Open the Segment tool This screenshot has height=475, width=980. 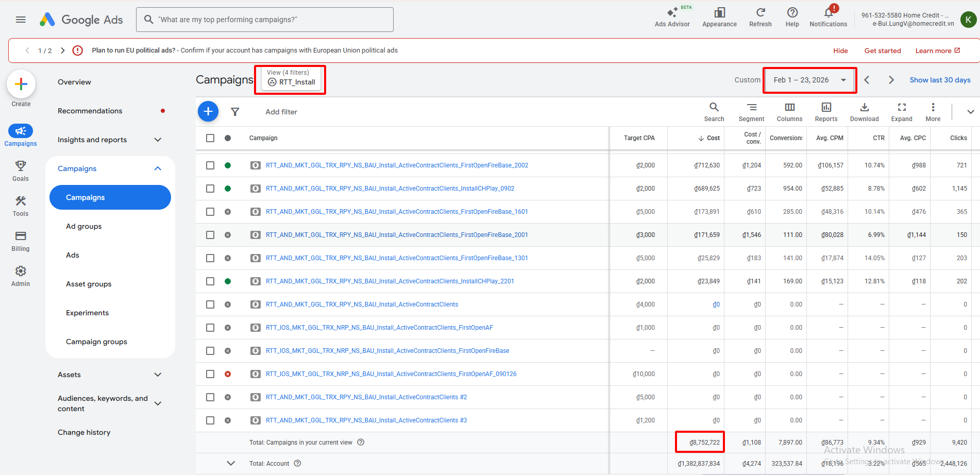pyautogui.click(x=751, y=111)
